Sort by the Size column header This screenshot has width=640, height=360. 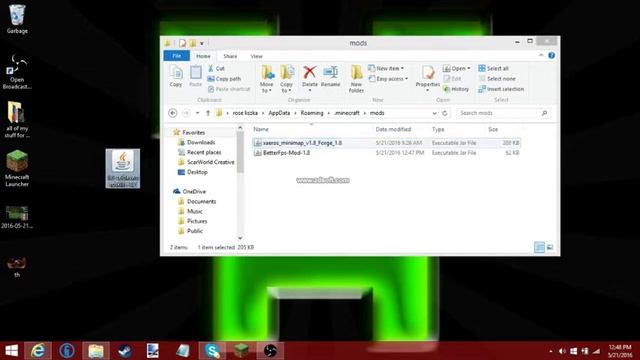(493, 129)
